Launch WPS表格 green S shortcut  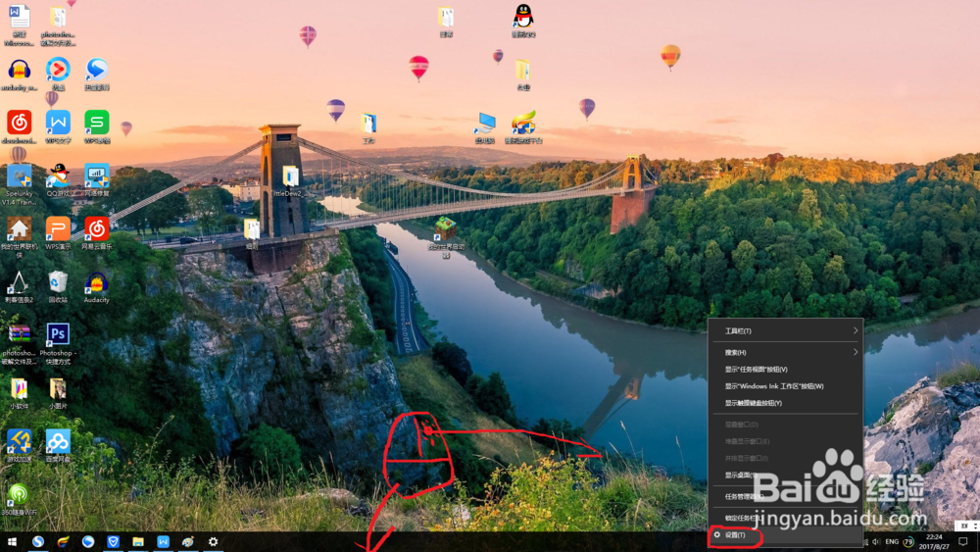[97, 126]
